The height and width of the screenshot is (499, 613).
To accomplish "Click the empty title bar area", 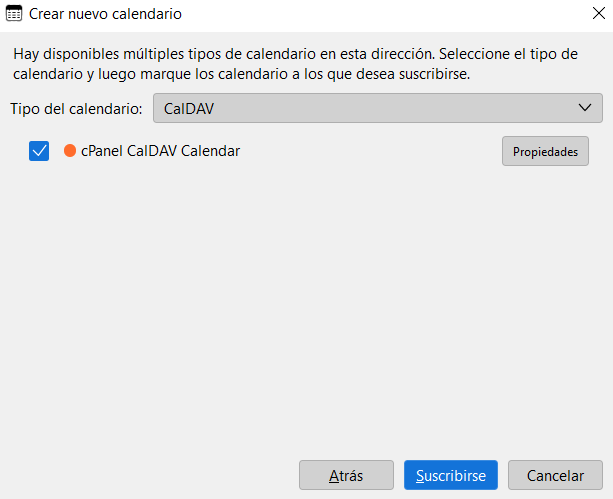I will (x=380, y=15).
